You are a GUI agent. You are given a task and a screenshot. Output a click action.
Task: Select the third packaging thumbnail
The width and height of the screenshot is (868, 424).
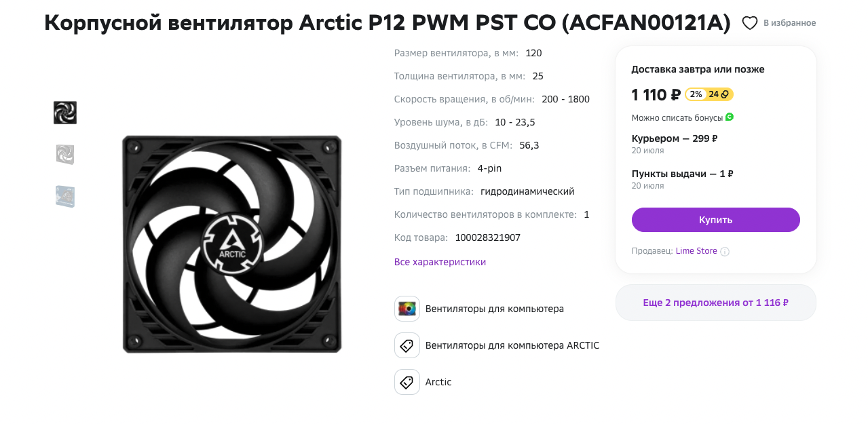[65, 197]
